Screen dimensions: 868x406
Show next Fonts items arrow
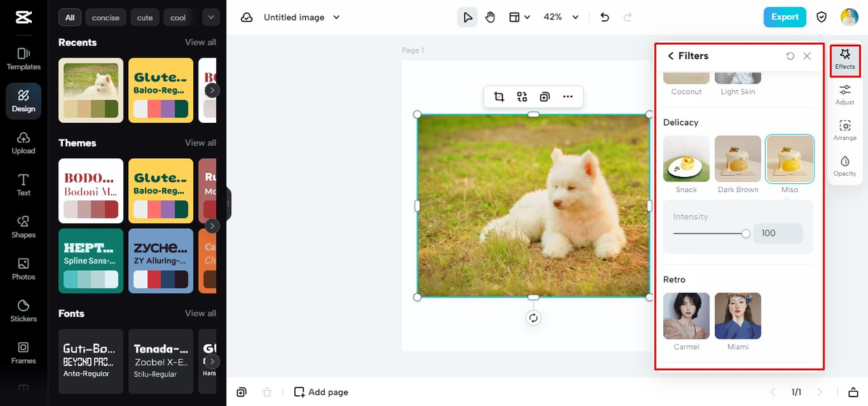(x=212, y=361)
